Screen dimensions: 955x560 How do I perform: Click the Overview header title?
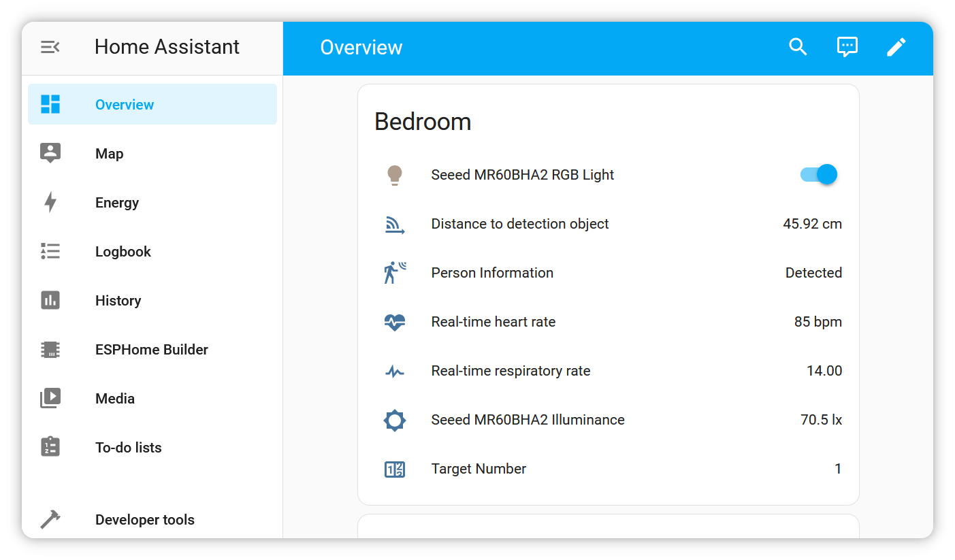point(361,47)
